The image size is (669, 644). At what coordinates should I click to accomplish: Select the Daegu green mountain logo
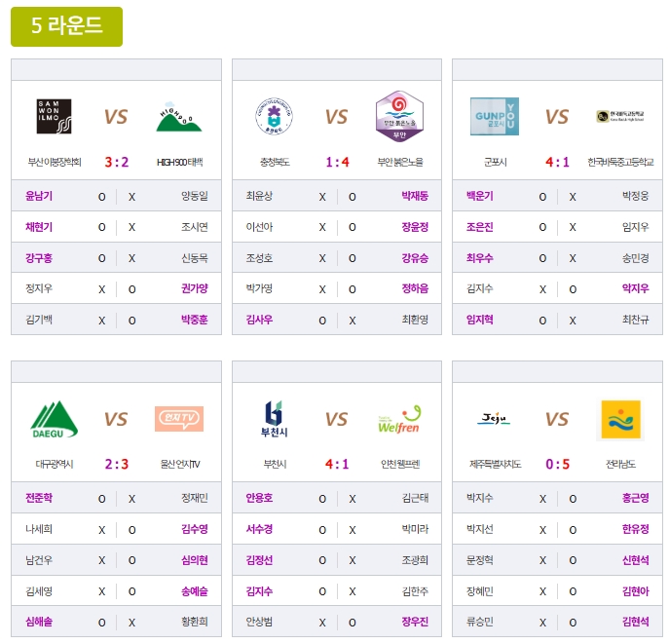coord(53,419)
